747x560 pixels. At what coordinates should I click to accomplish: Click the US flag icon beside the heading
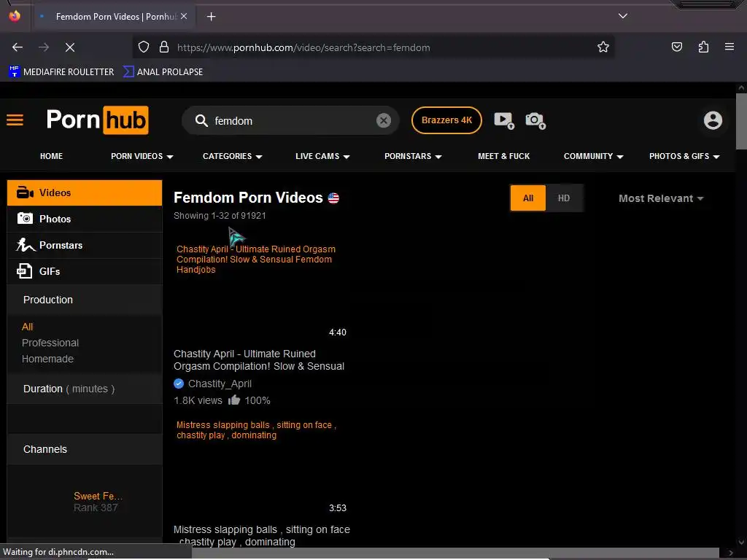click(x=333, y=198)
